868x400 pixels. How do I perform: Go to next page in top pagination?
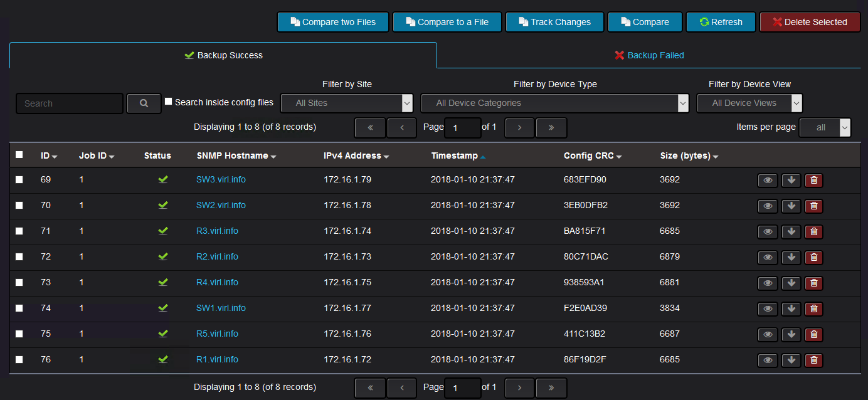click(519, 127)
